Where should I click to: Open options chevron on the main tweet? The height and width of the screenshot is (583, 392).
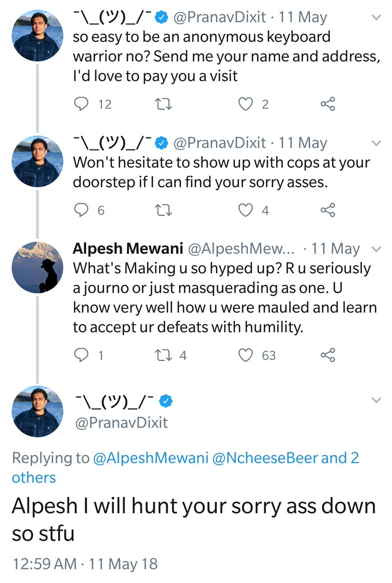376,400
